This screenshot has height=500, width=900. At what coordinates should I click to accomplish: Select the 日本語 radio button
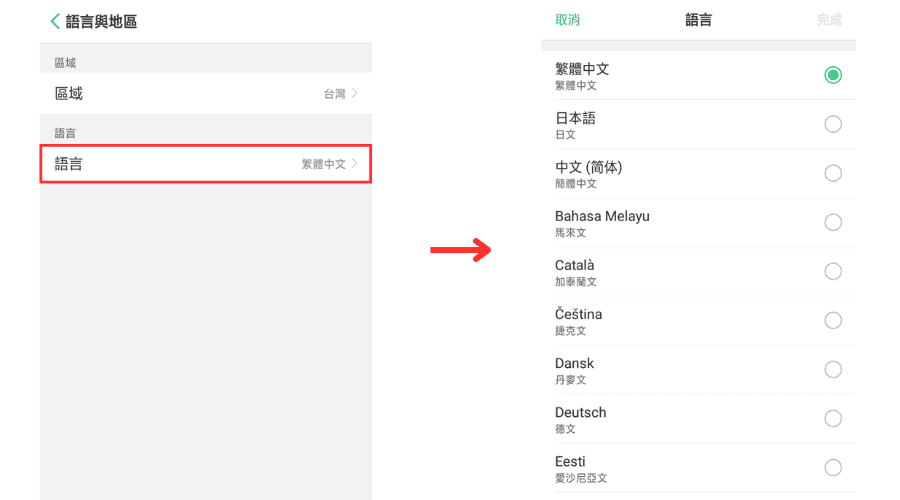point(833,124)
